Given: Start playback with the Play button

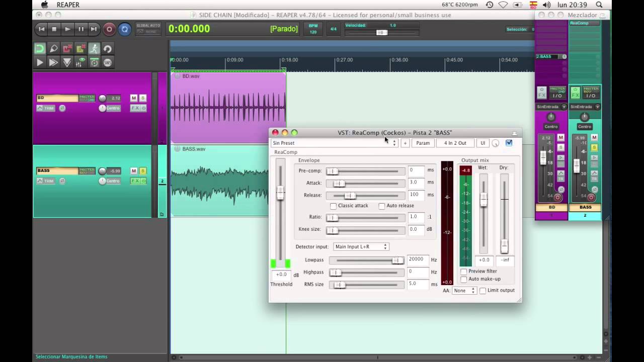Looking at the screenshot, I should (67, 29).
